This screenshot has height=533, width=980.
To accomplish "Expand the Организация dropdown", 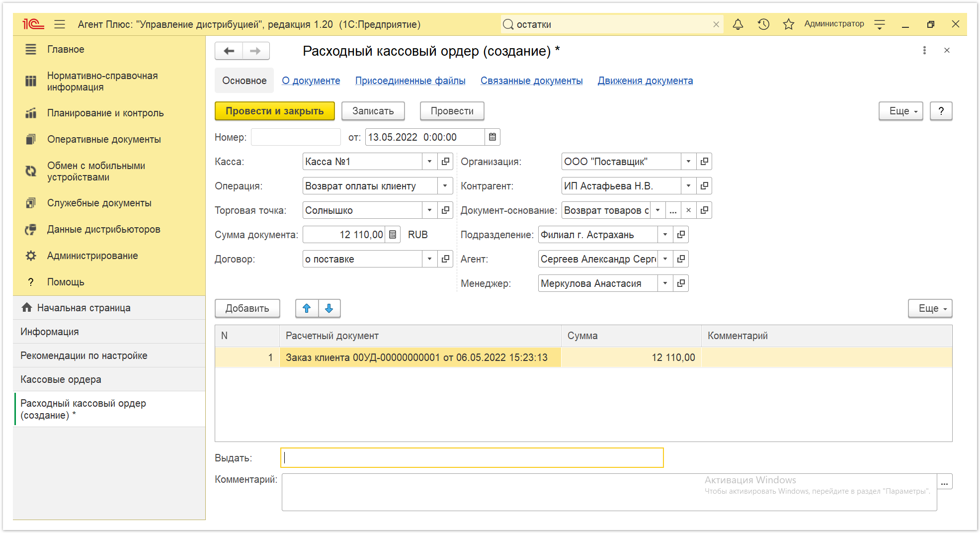I will pyautogui.click(x=688, y=162).
